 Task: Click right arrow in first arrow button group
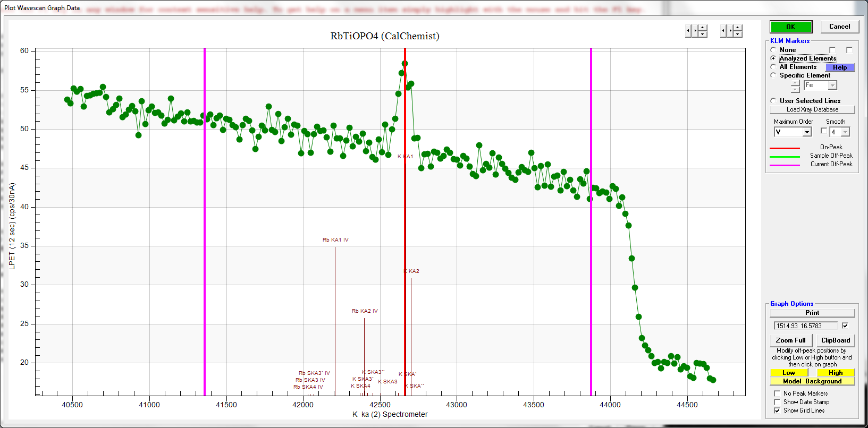coord(696,31)
